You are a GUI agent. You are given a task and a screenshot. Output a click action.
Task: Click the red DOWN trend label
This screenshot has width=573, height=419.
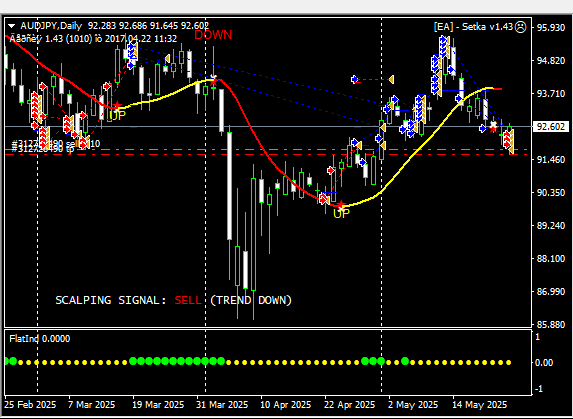click(213, 35)
